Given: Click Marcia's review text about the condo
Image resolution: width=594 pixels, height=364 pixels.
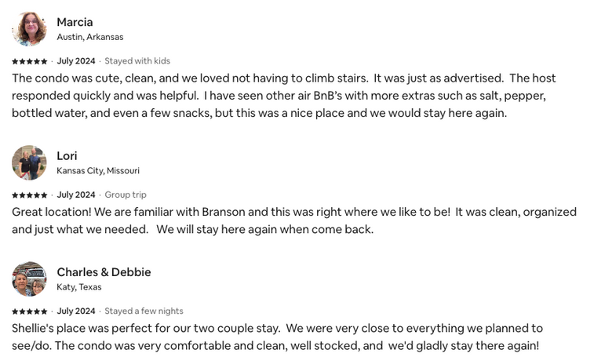Looking at the screenshot, I should (x=282, y=96).
